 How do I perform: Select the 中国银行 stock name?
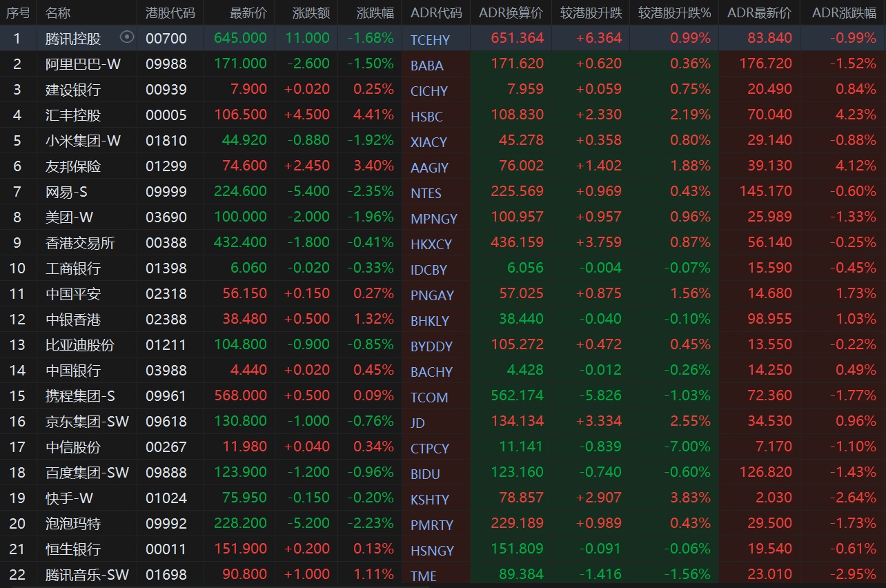(x=73, y=371)
